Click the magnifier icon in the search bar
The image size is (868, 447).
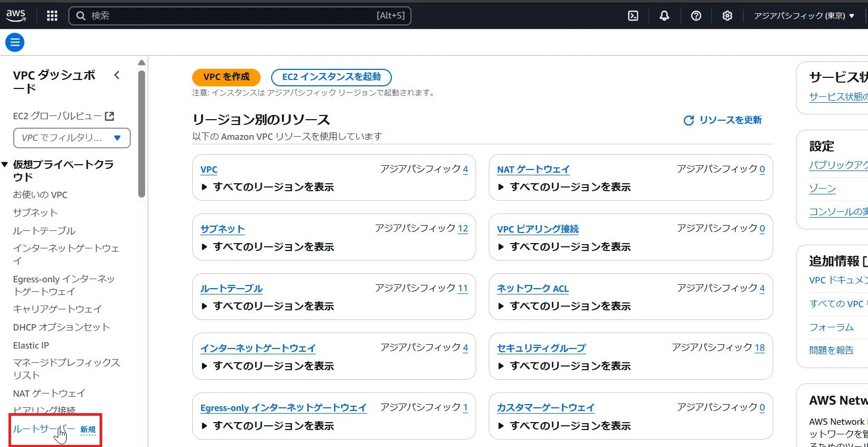[x=81, y=16]
